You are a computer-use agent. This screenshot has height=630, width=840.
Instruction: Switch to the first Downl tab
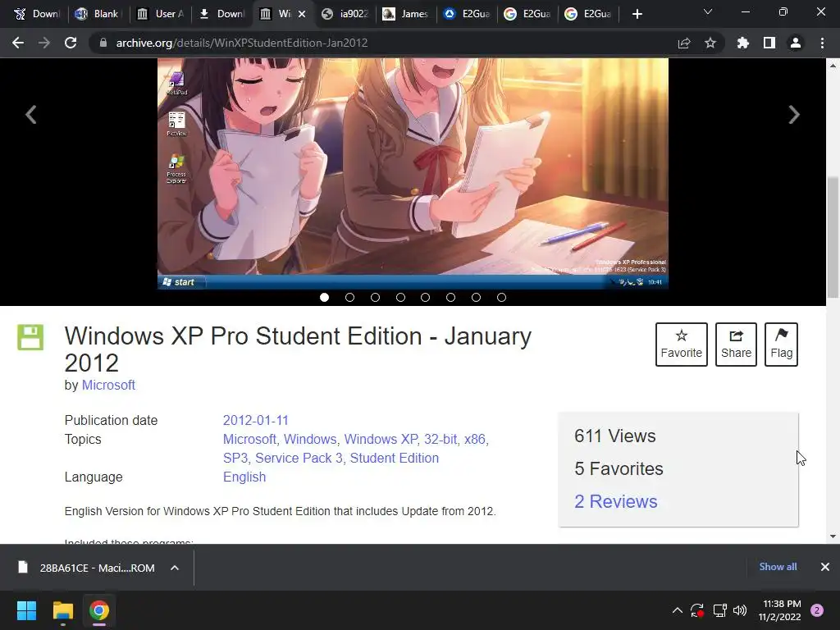click(36, 14)
